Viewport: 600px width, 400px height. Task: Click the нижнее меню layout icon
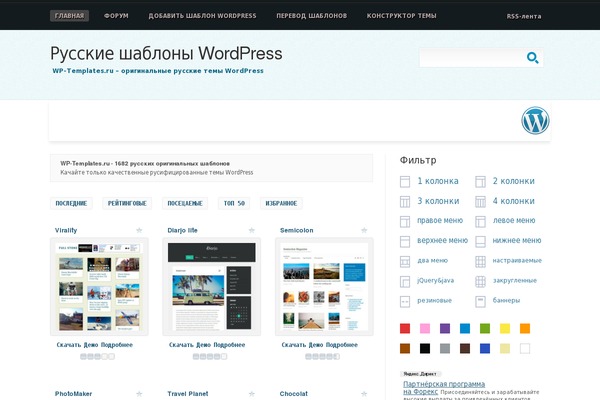pyautogui.click(x=480, y=241)
